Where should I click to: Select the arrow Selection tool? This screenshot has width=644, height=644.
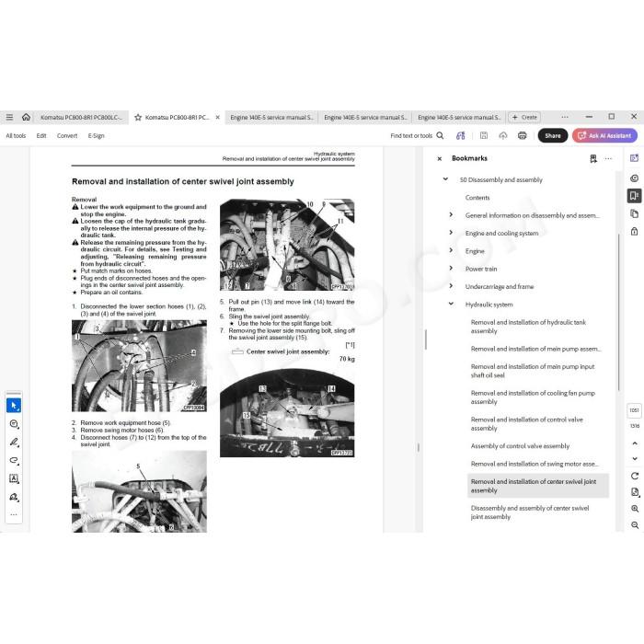14,406
